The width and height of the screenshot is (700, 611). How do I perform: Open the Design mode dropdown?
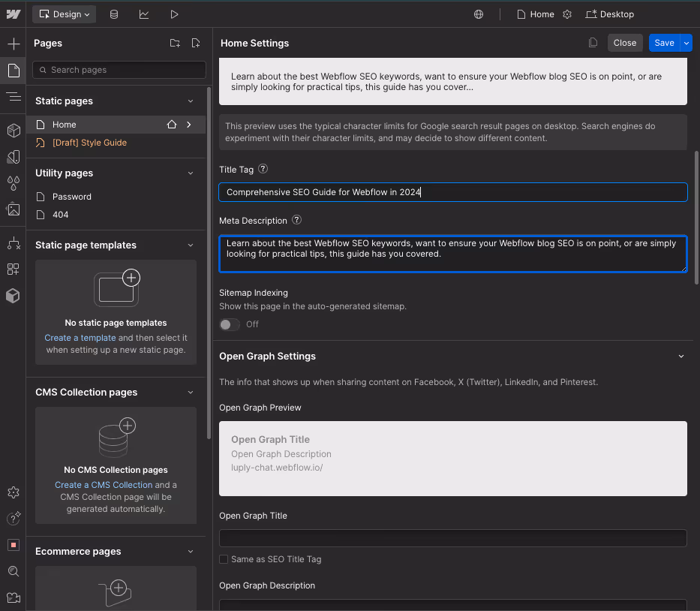[65, 14]
